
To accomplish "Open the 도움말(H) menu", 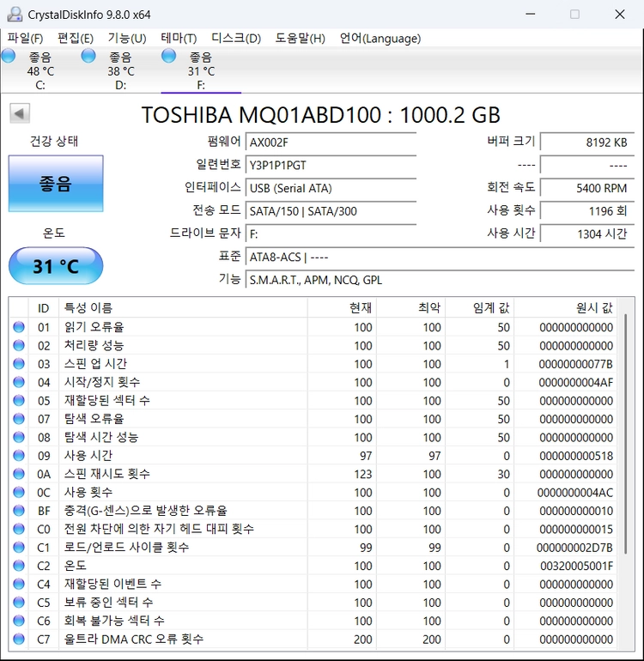I will click(301, 39).
